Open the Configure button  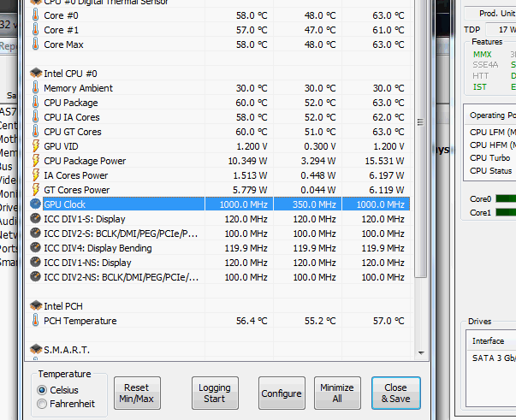tap(282, 393)
